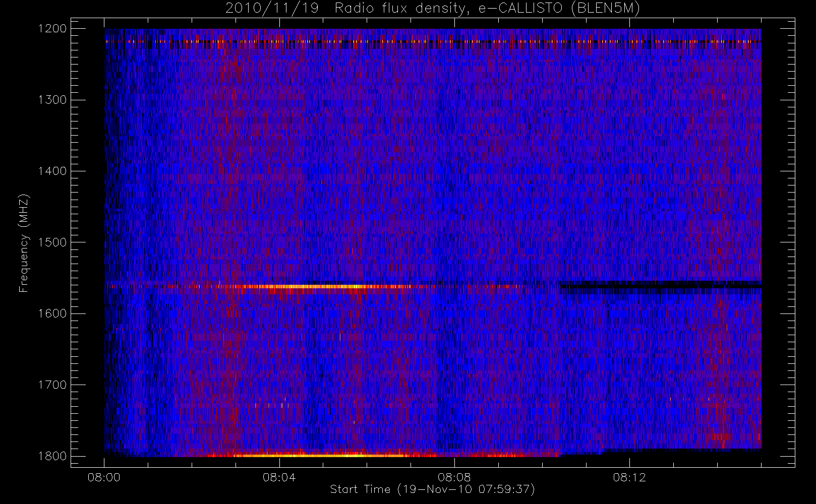The width and height of the screenshot is (816, 504).
Task: Click the 08:12 time axis label
Action: (629, 477)
